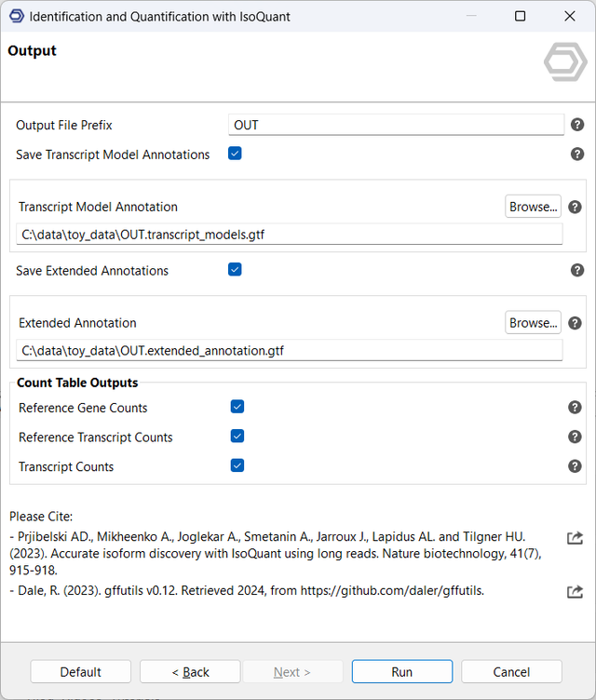Viewport: 596px width, 700px height.
Task: Show help for Reference Gene Counts
Action: 575,408
